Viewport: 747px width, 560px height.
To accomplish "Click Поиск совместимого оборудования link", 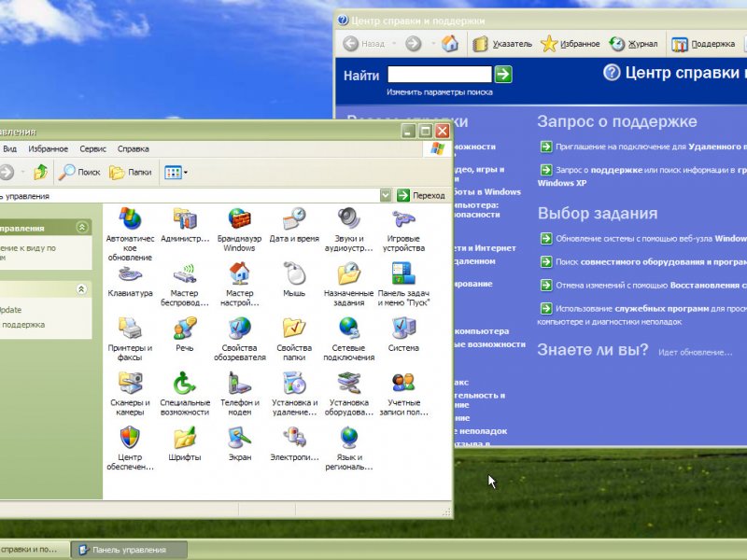I will tap(643, 262).
